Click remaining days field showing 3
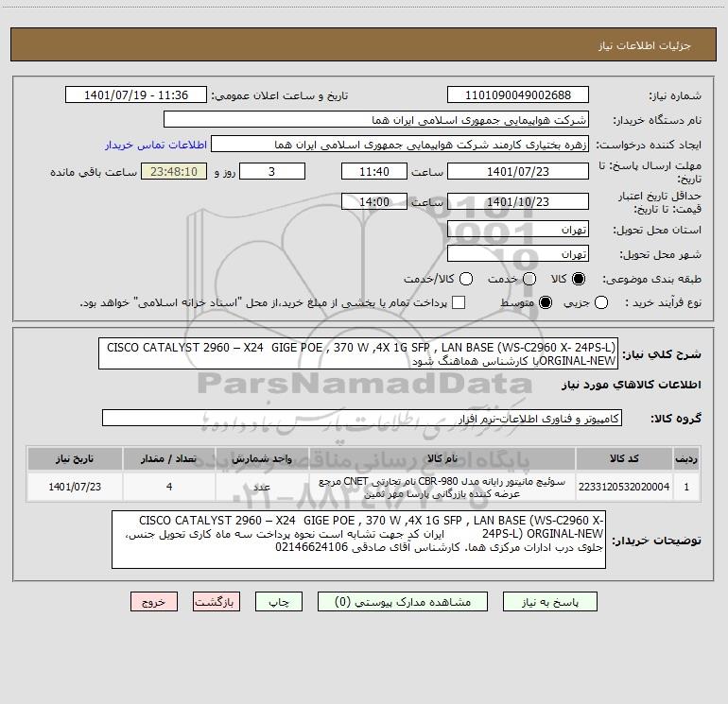Screen dimensions: 728x704 click(x=272, y=172)
